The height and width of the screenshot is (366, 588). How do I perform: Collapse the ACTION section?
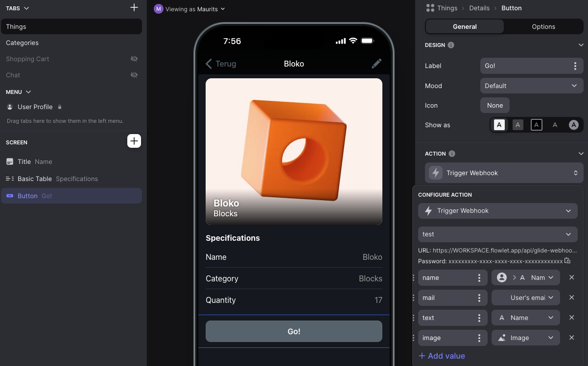coord(581,154)
